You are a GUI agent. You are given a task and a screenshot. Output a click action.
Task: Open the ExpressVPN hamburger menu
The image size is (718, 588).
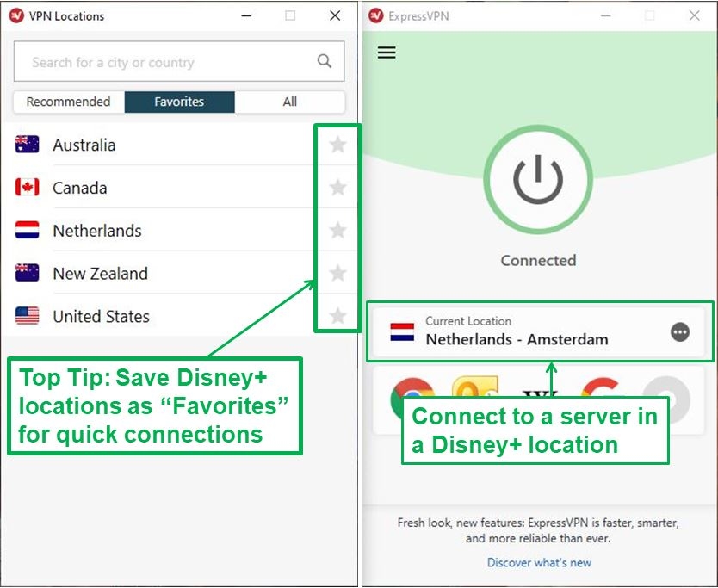(387, 53)
